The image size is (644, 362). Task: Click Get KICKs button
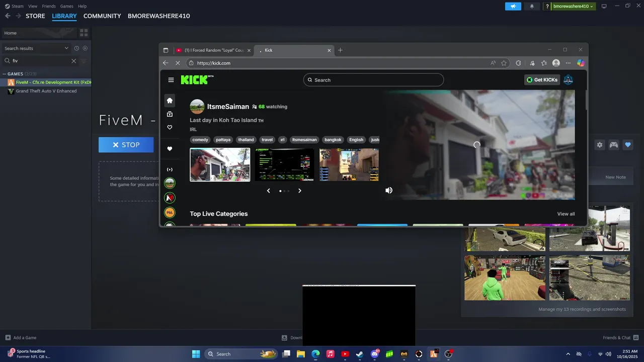pos(542,80)
